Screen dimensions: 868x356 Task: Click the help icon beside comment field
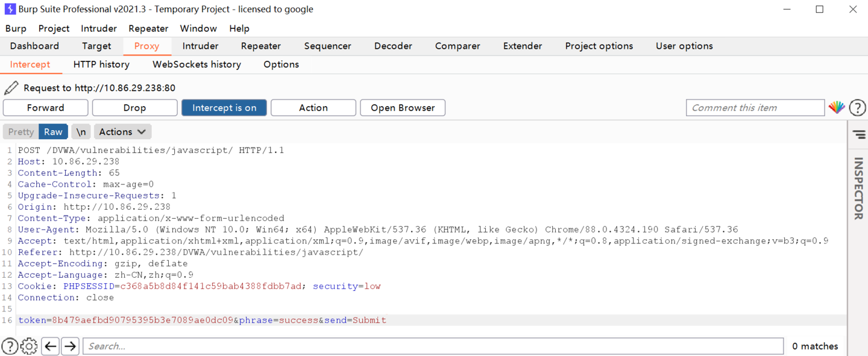(x=857, y=108)
